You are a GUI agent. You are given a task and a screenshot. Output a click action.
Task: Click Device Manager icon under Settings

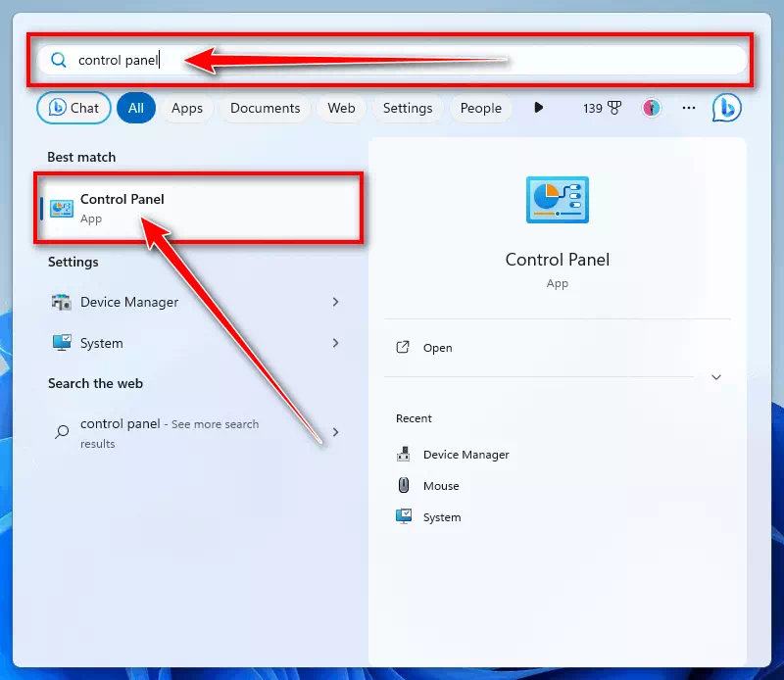pyautogui.click(x=62, y=302)
